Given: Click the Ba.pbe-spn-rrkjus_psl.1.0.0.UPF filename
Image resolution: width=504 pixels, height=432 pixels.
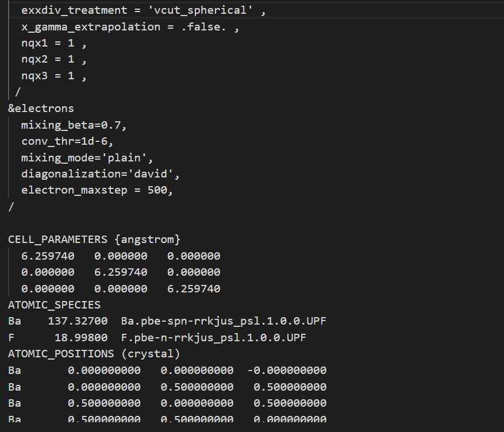Looking at the screenshot, I should (x=224, y=321).
